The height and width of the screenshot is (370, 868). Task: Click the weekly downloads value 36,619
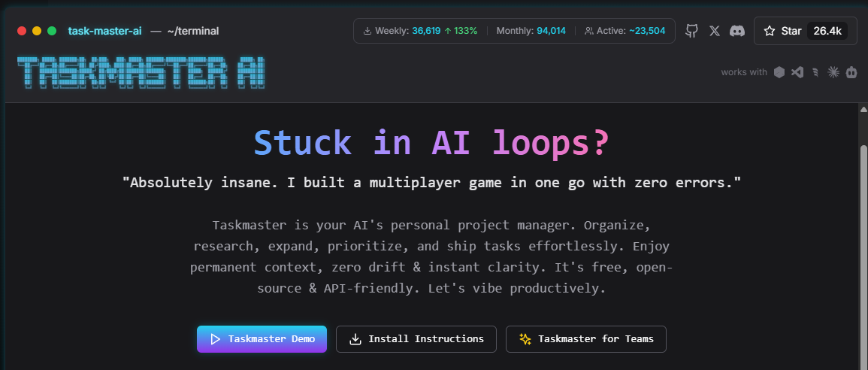(426, 31)
